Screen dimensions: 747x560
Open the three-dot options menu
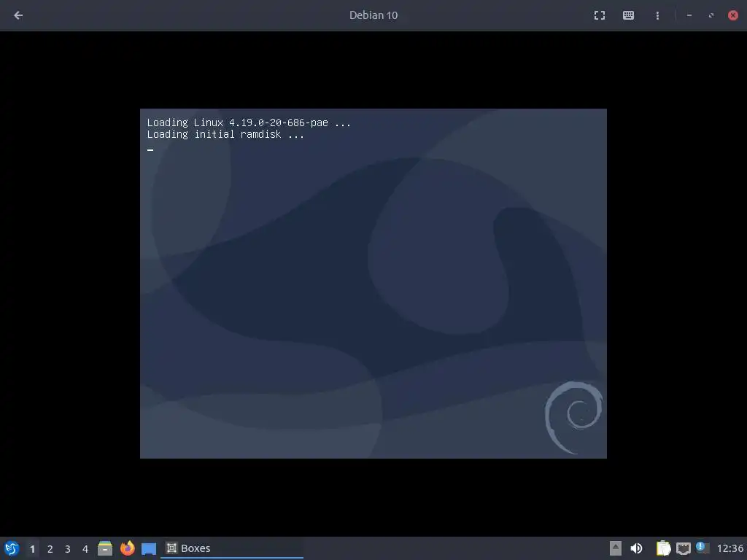[657, 15]
